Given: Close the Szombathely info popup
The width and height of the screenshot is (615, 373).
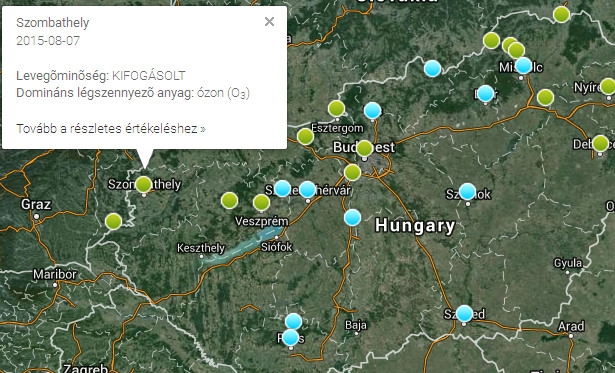Looking at the screenshot, I should click(269, 22).
